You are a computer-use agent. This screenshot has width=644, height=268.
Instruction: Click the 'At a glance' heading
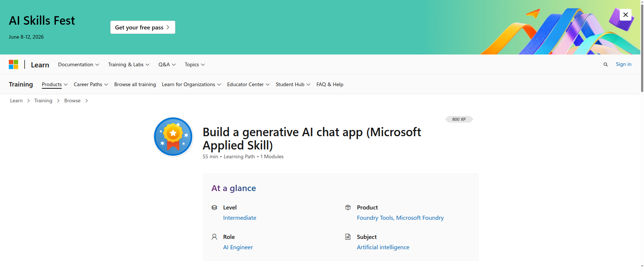point(234,188)
